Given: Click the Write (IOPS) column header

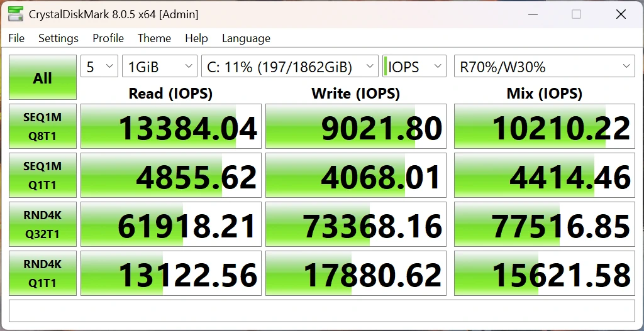Looking at the screenshot, I should (x=356, y=94).
